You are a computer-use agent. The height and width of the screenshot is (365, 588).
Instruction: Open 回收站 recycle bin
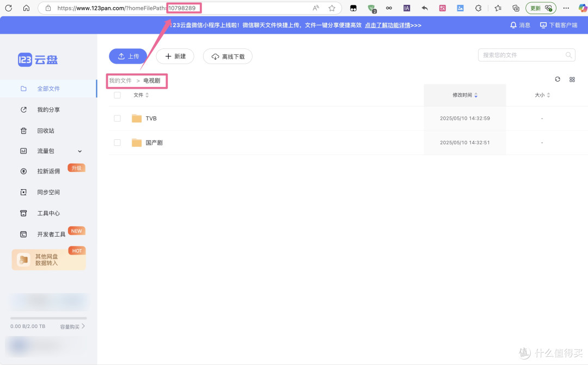pyautogui.click(x=49, y=131)
